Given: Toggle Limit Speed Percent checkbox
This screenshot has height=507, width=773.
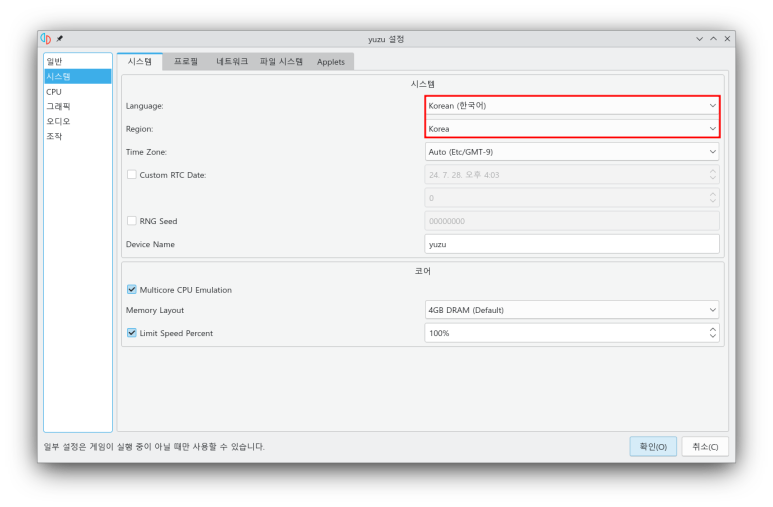Looking at the screenshot, I should click(132, 333).
